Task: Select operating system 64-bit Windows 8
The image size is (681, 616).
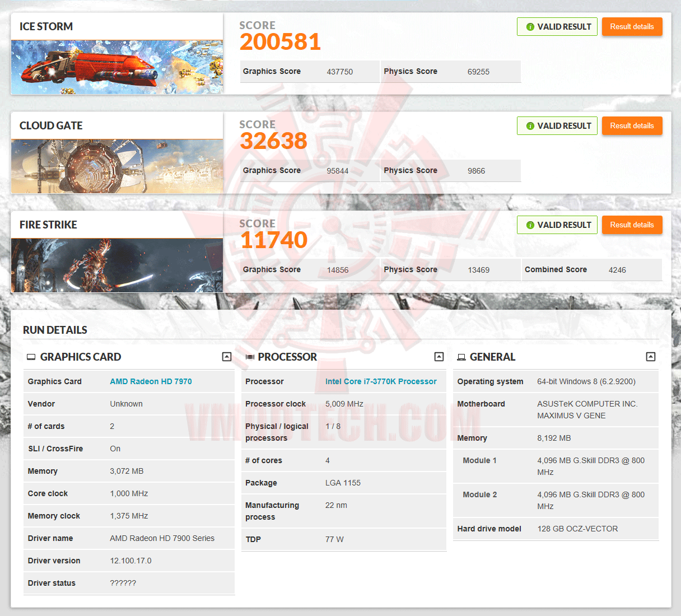Action: click(x=586, y=381)
